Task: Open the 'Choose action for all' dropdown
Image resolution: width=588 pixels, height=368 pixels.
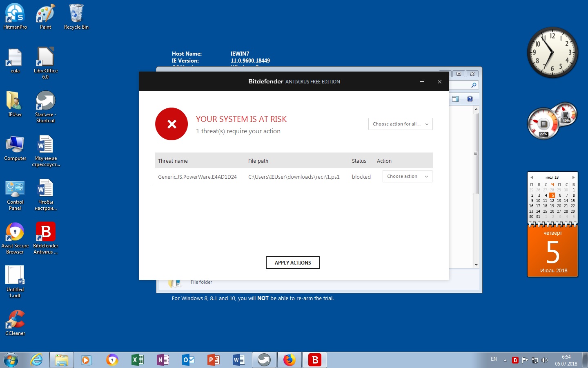Action: (x=400, y=124)
